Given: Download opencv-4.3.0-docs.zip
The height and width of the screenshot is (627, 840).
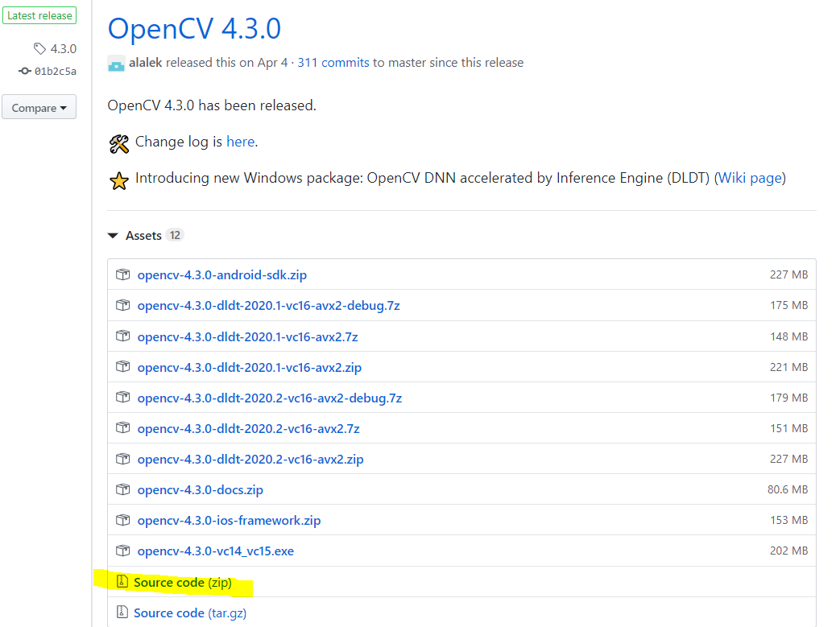Looking at the screenshot, I should (x=200, y=489).
